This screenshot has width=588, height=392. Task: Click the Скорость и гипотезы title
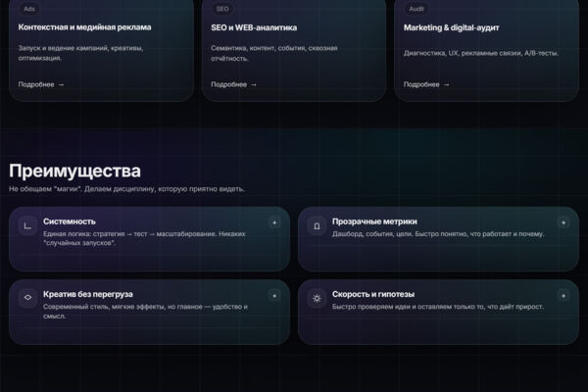click(x=373, y=294)
